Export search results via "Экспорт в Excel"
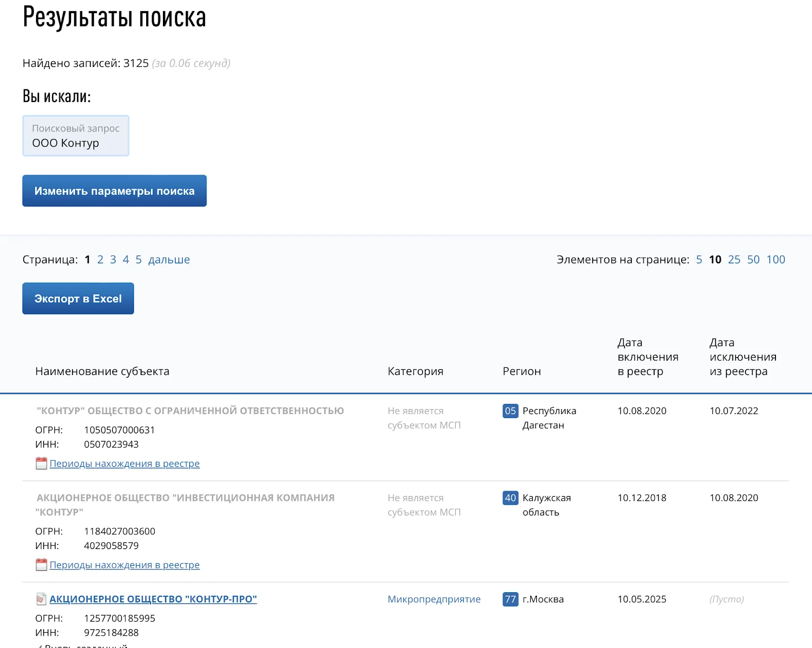 78,298
